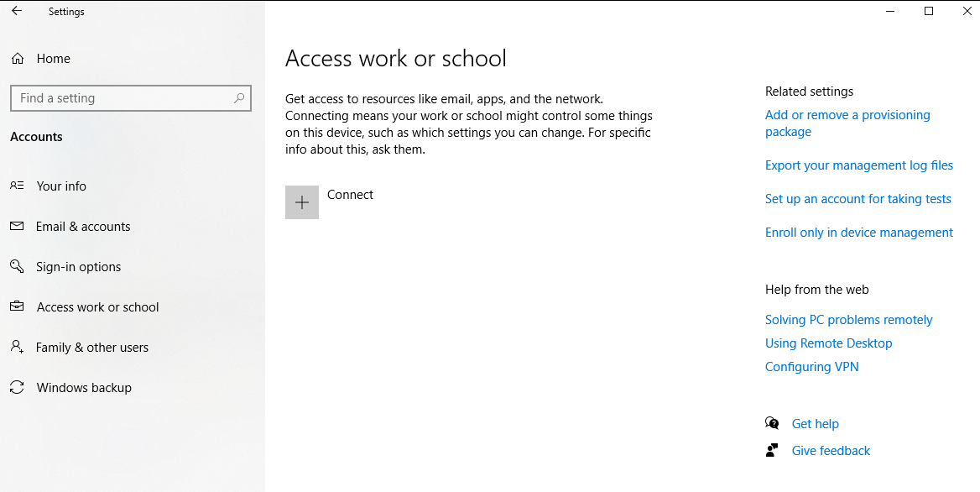The width and height of the screenshot is (980, 492).
Task: Click the Your info person icon
Action: coord(17,186)
